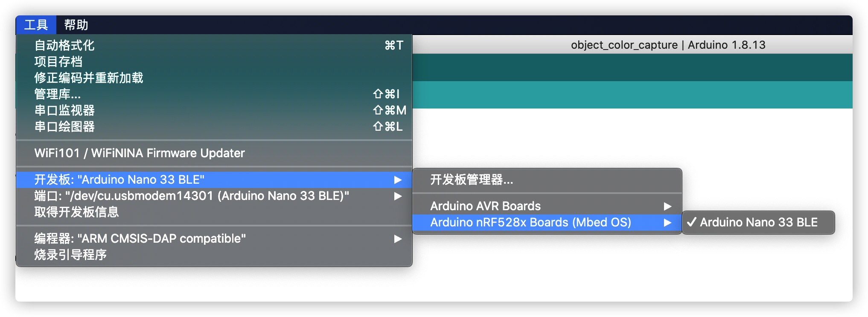Expand the Arduino AVR Boards arrow
868x317 pixels.
667,206
